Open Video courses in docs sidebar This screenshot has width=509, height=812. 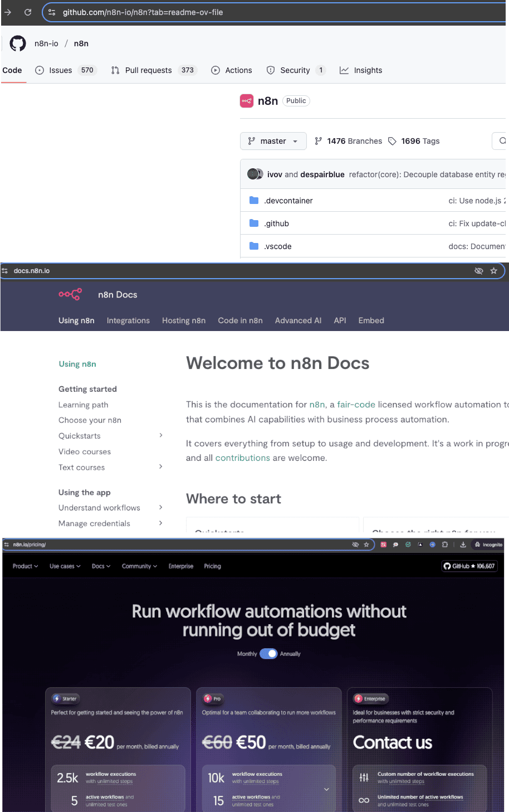tap(85, 451)
